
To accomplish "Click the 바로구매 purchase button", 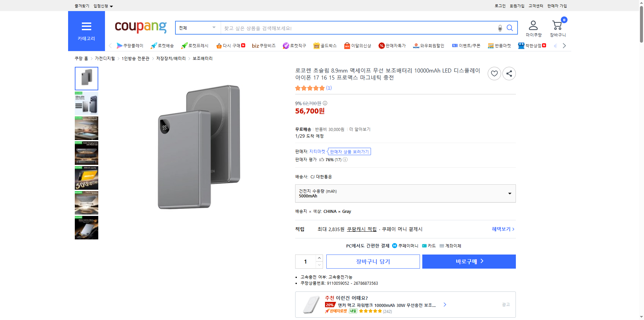I will pos(469,261).
